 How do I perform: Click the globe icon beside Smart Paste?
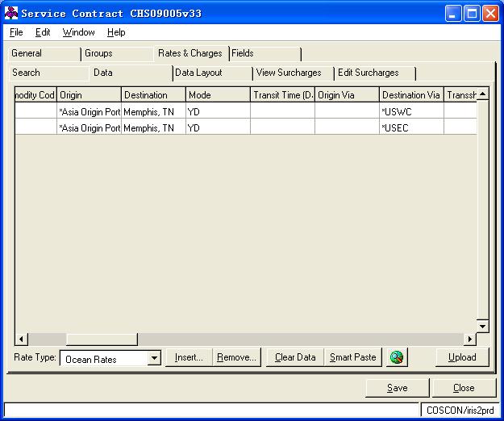pos(396,357)
